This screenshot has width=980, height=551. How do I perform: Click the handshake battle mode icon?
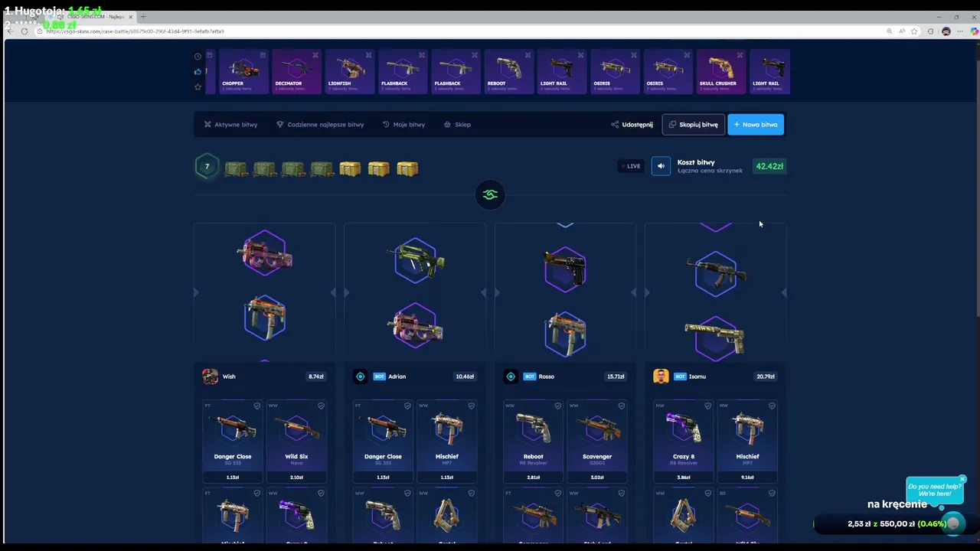(490, 194)
